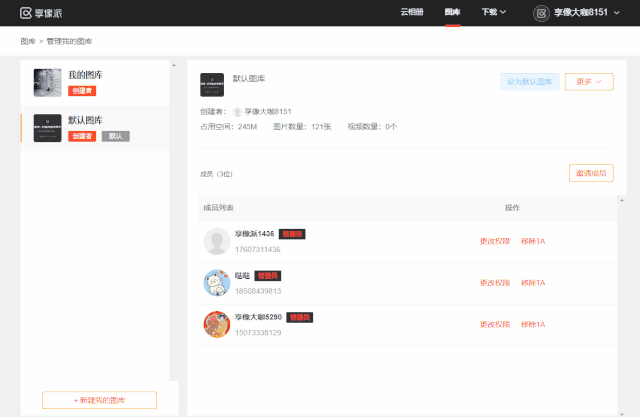The height and width of the screenshot is (417, 640).
Task: Click the user avatar icon in header
Action: point(541,13)
